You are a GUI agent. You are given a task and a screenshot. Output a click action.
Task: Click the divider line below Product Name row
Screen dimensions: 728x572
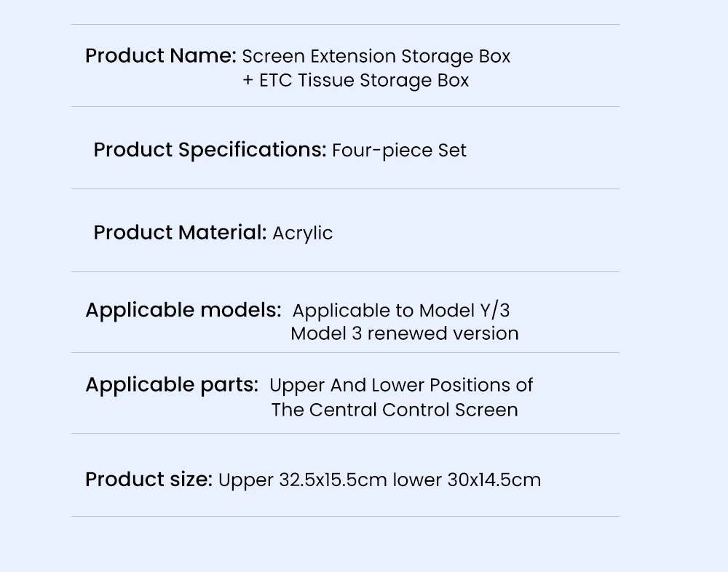[x=345, y=107]
